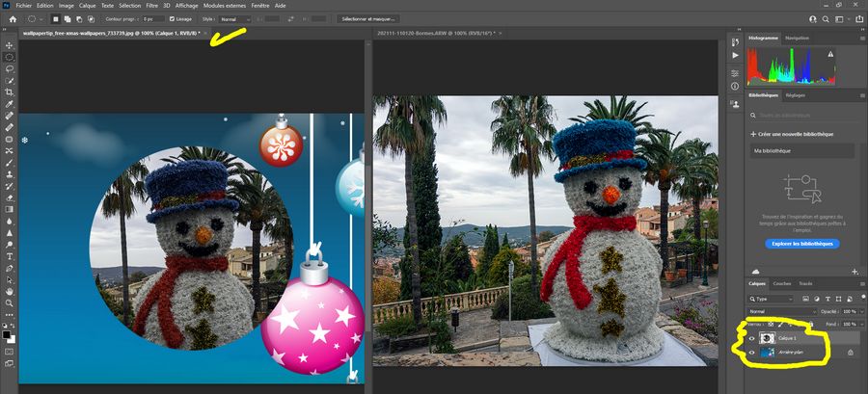Unlock the Arrière-plan layer padlock

tap(850, 352)
